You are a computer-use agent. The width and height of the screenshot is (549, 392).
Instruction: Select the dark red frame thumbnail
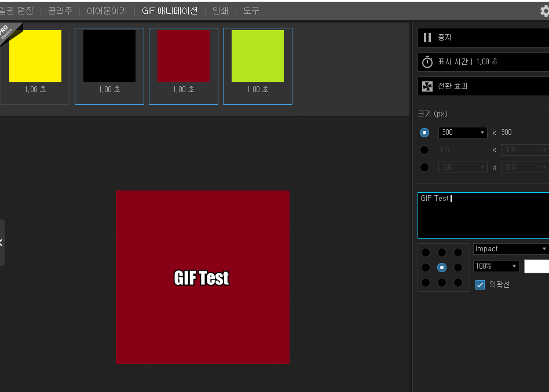pos(184,56)
